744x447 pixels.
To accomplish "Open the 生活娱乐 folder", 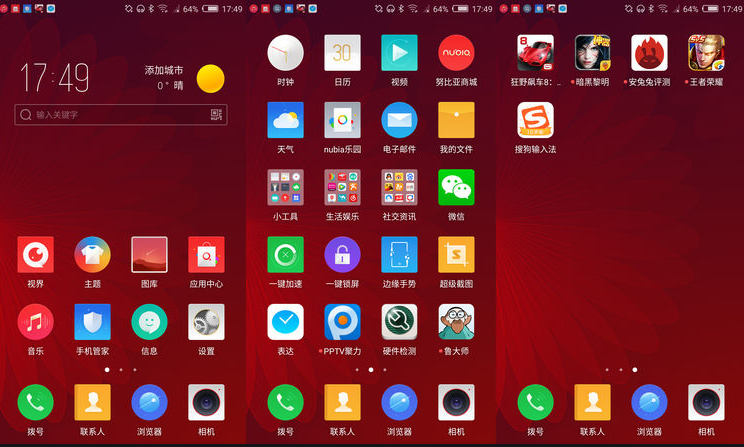I will click(343, 187).
